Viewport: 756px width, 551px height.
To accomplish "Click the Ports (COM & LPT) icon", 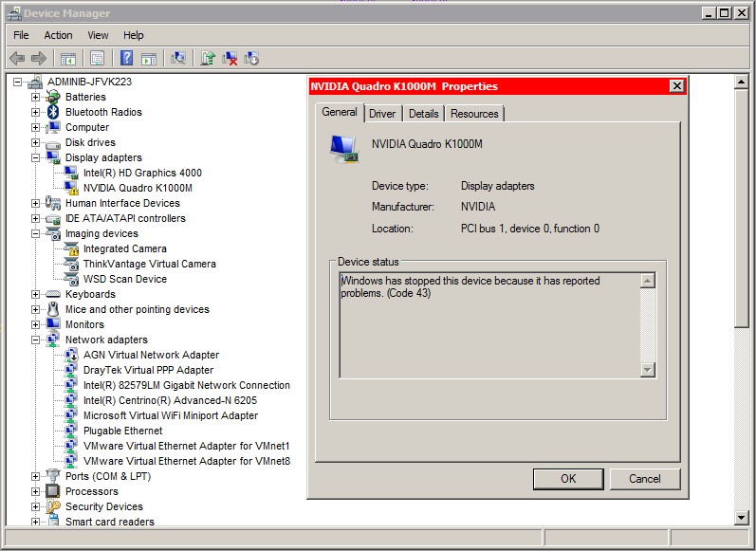I will 52,476.
